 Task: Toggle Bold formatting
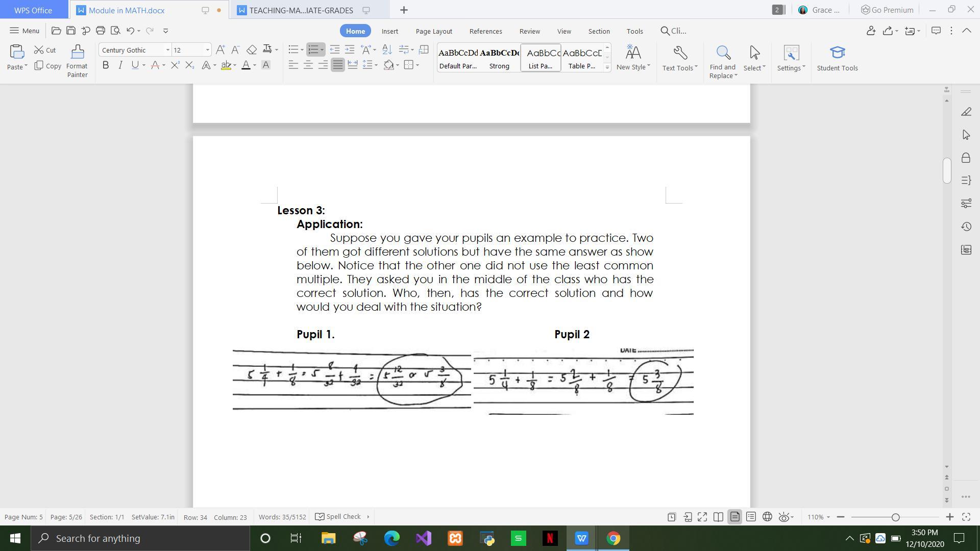[106, 65]
